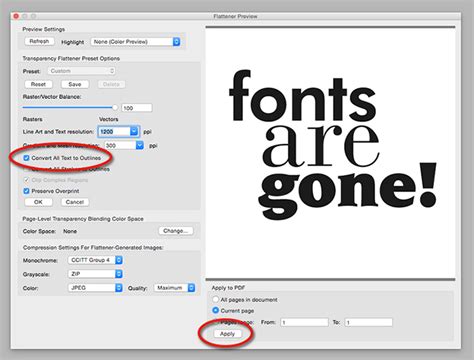Viewport: 474px width, 360px height.
Task: Toggle the Preserve Overprint checkbox
Action: 26,191
